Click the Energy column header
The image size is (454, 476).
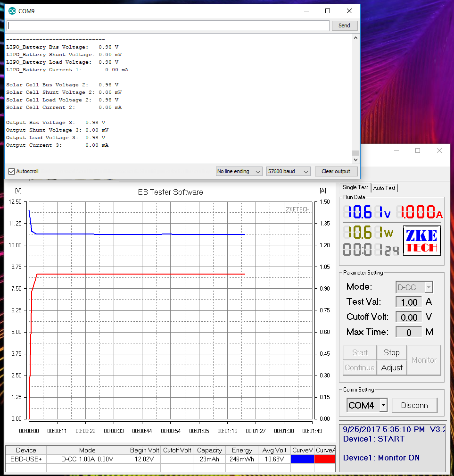coord(242,450)
